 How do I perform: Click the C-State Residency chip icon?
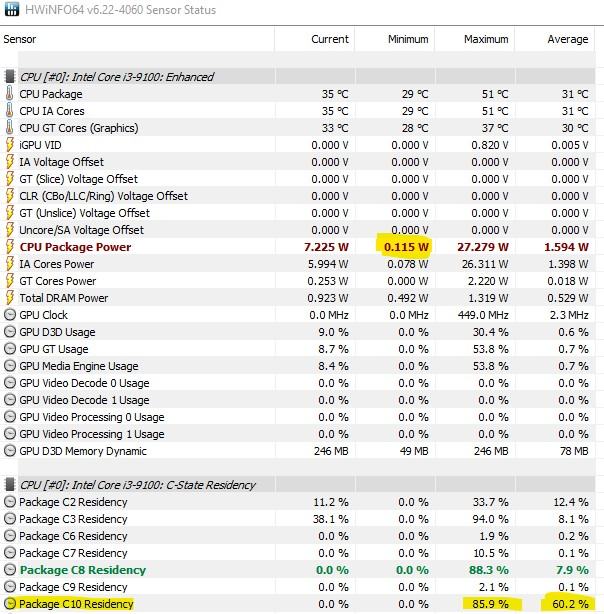tap(9, 485)
